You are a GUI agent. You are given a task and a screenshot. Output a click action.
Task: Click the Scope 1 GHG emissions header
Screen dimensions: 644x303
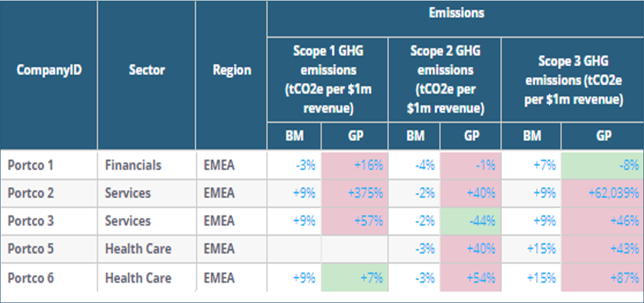(328, 80)
